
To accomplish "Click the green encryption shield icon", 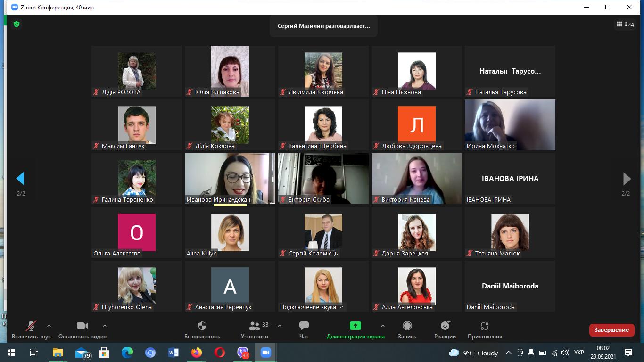I will click(17, 24).
